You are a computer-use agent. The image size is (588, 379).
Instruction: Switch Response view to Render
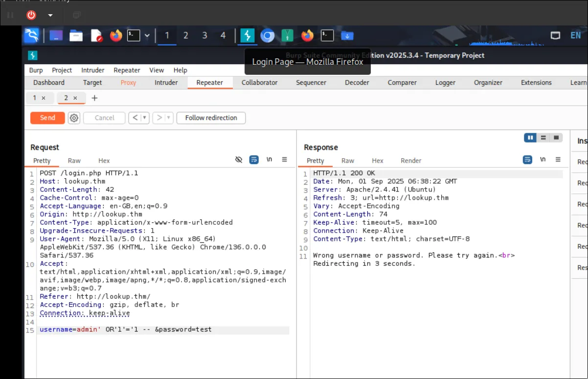point(411,161)
